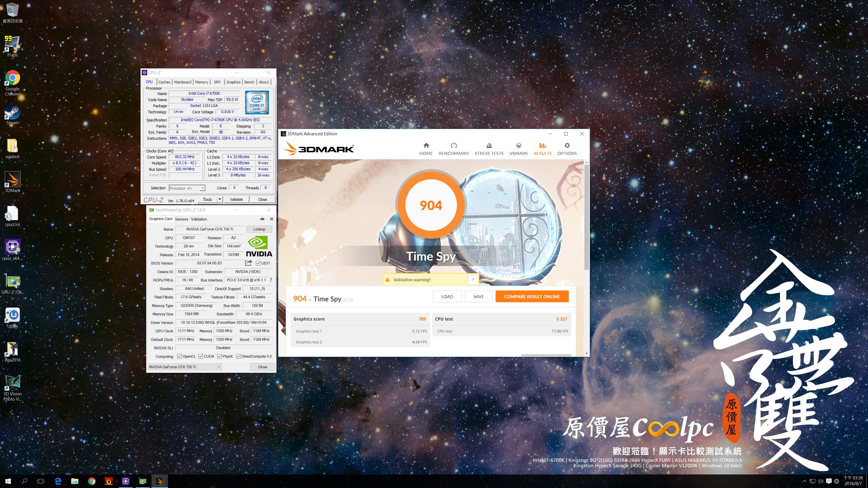Open the vga2016 desktop shortcut

click(12, 352)
